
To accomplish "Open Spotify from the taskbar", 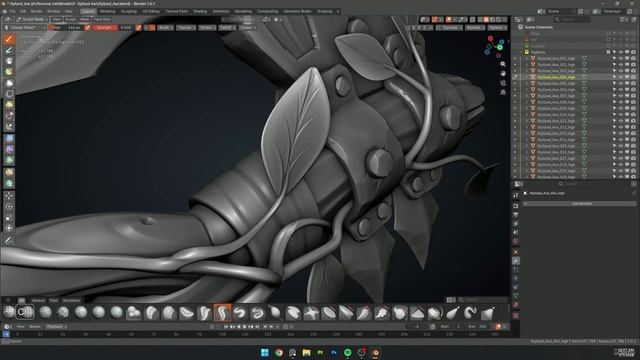I will 347,353.
